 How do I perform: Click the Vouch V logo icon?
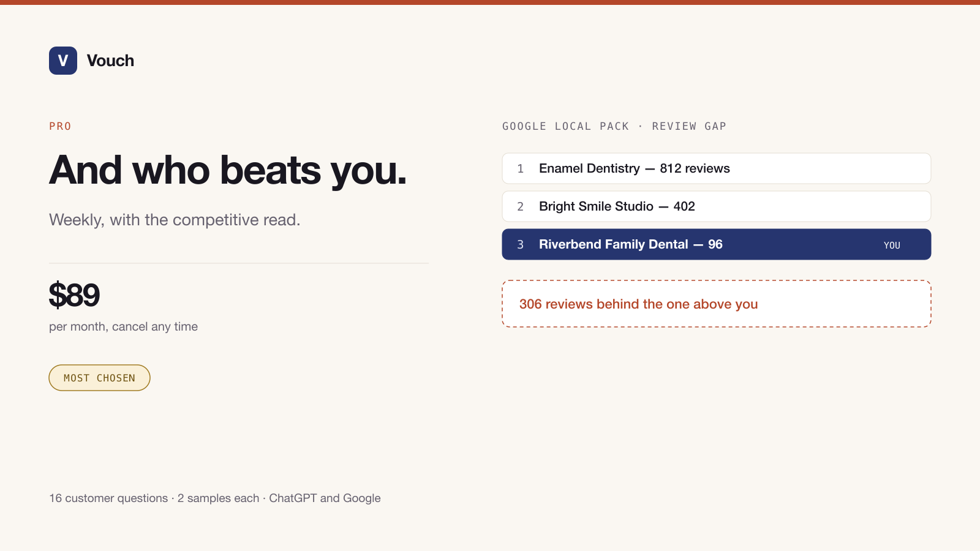click(63, 61)
